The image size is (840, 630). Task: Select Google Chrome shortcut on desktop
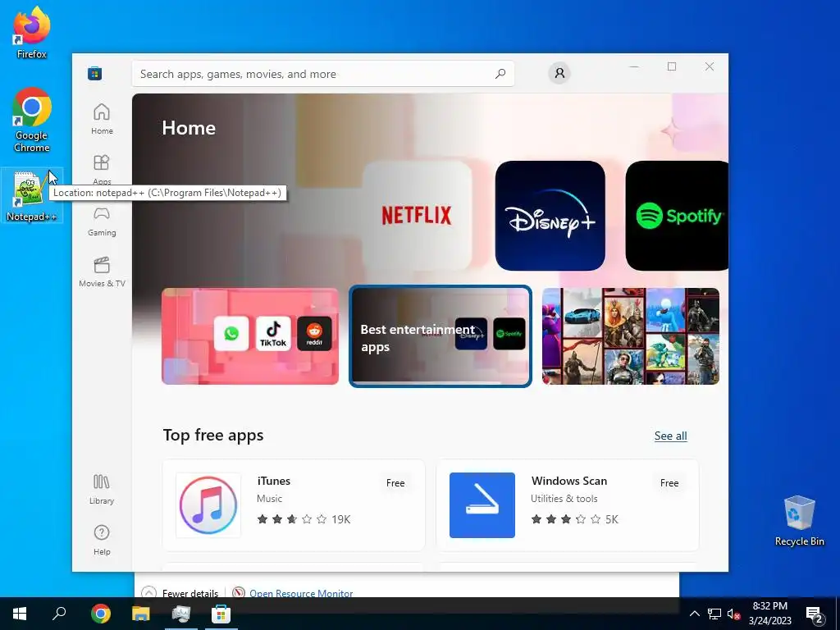pos(32,120)
